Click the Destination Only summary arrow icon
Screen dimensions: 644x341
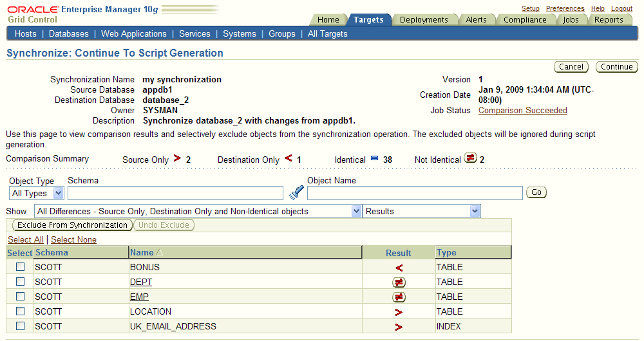[289, 158]
